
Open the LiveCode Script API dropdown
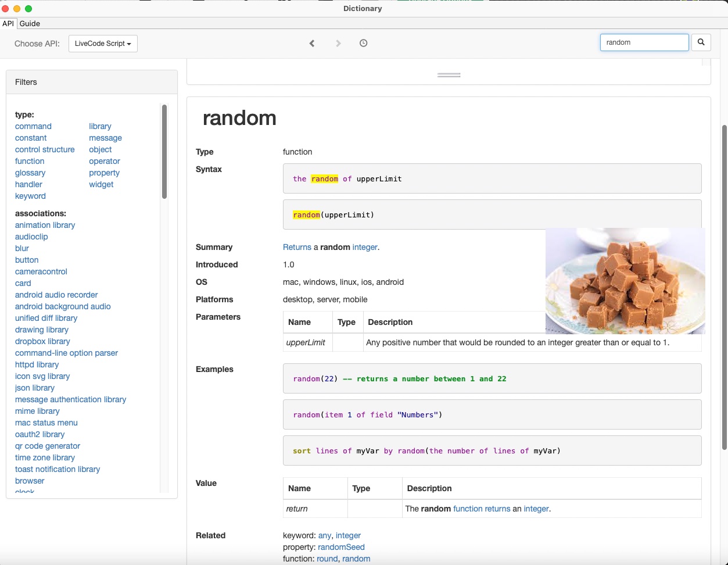103,44
